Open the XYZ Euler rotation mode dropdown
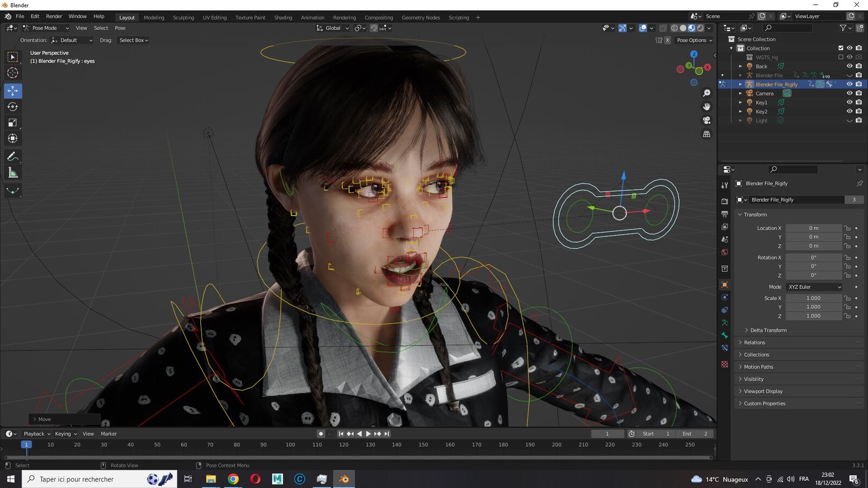Viewport: 868px width, 488px height. pos(814,287)
